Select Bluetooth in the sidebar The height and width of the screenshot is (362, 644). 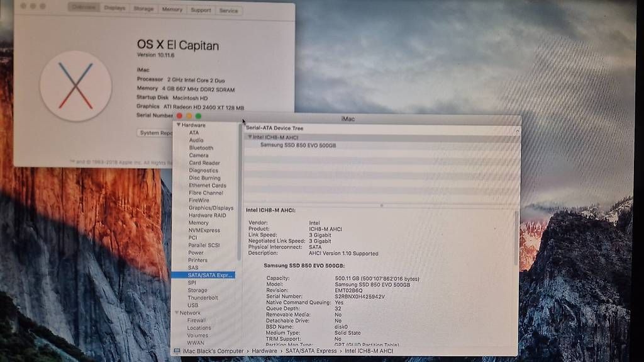pos(201,148)
